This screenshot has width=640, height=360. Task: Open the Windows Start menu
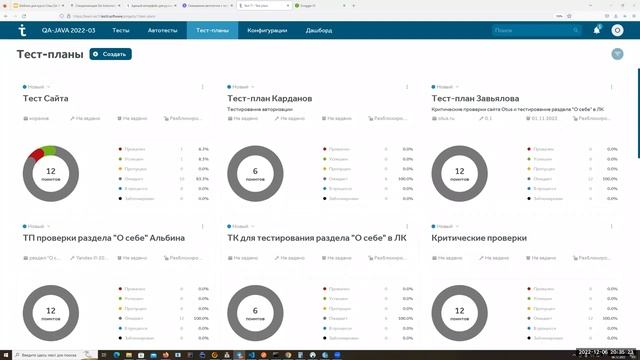point(6,355)
